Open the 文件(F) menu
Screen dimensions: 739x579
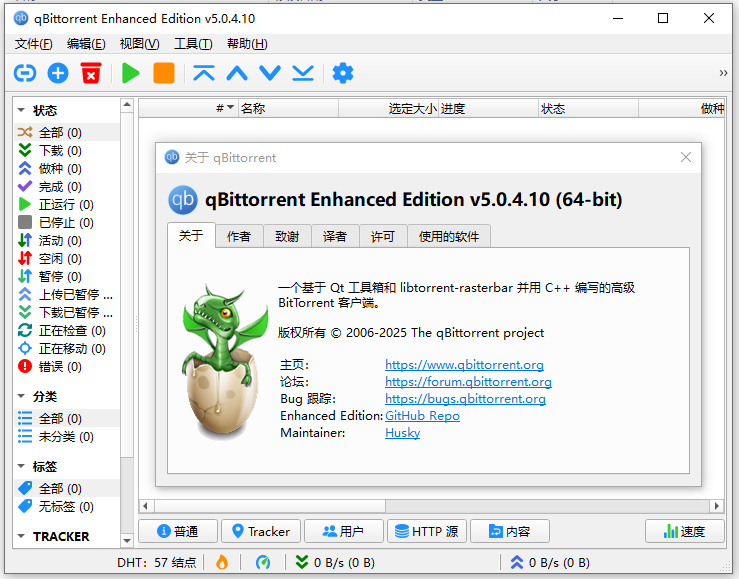(x=33, y=44)
